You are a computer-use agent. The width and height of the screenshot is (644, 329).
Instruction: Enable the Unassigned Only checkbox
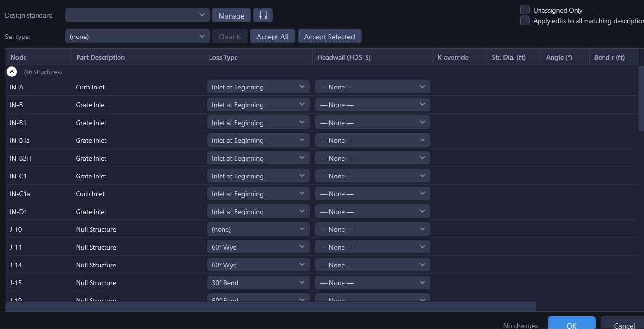point(525,10)
